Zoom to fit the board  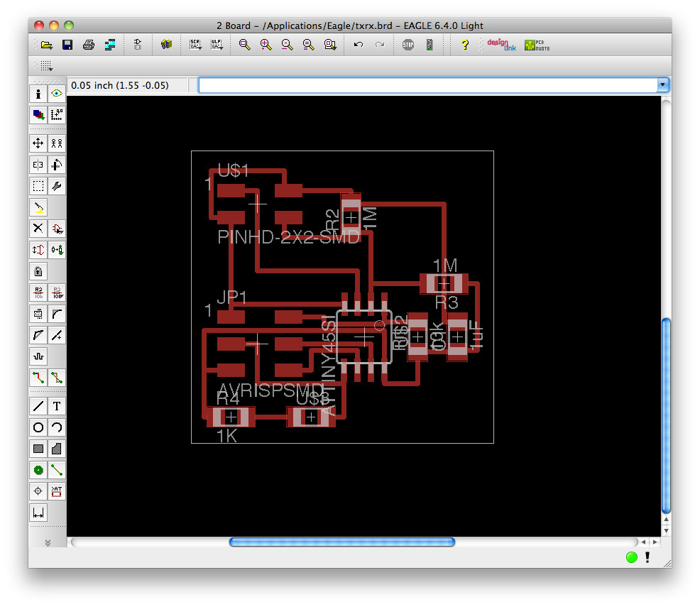[245, 45]
